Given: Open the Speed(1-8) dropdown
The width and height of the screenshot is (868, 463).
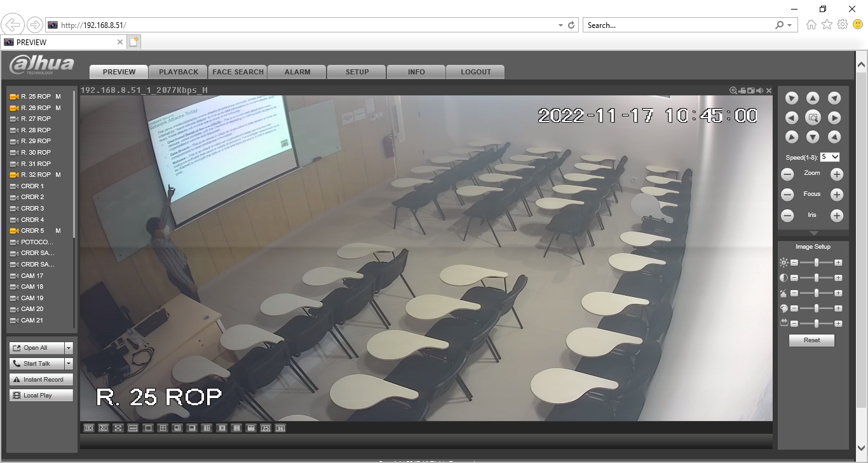Looking at the screenshot, I should (830, 156).
